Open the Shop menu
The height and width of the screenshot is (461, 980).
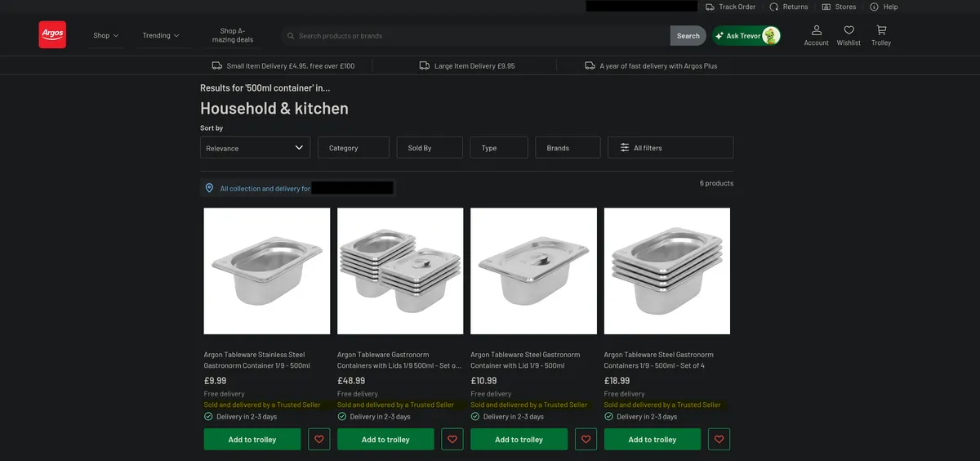coord(106,36)
